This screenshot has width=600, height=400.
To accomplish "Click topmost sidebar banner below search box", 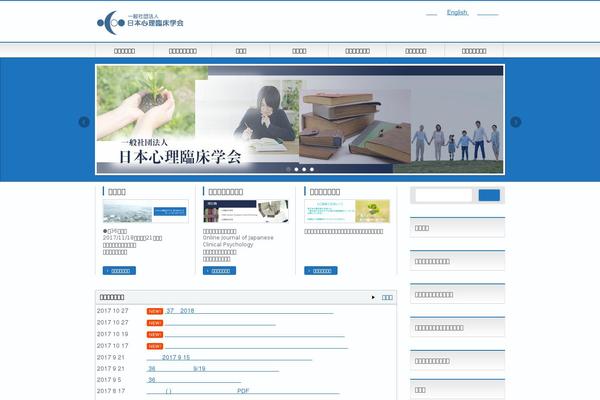I will pyautogui.click(x=457, y=228).
